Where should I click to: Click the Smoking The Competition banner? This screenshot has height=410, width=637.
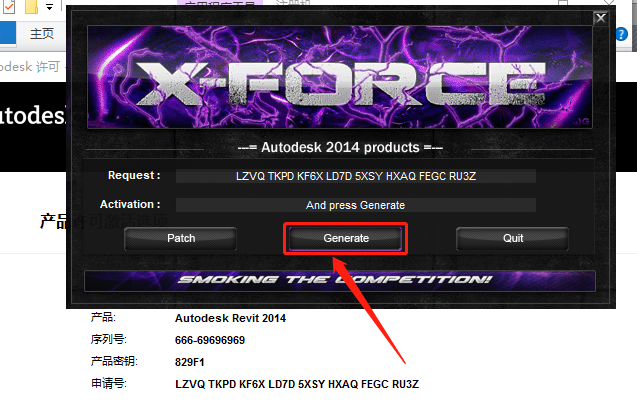coord(340,281)
